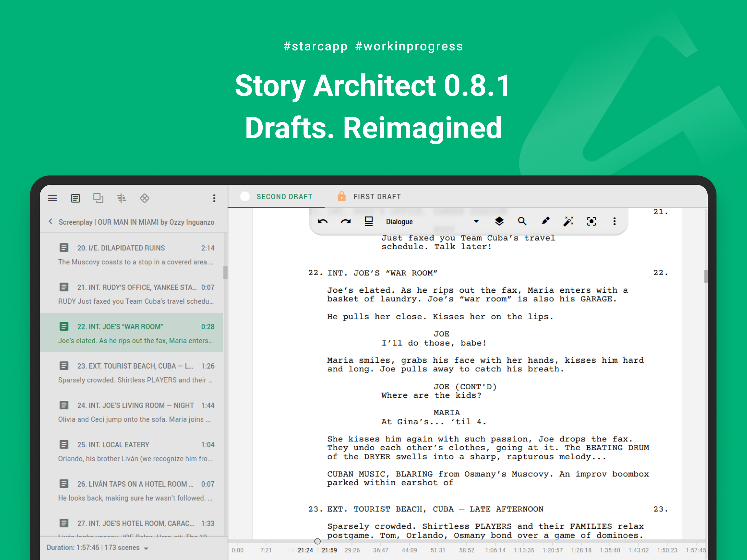Toggle fullscreen focus mode icon
The width and height of the screenshot is (747, 560).
click(x=591, y=222)
